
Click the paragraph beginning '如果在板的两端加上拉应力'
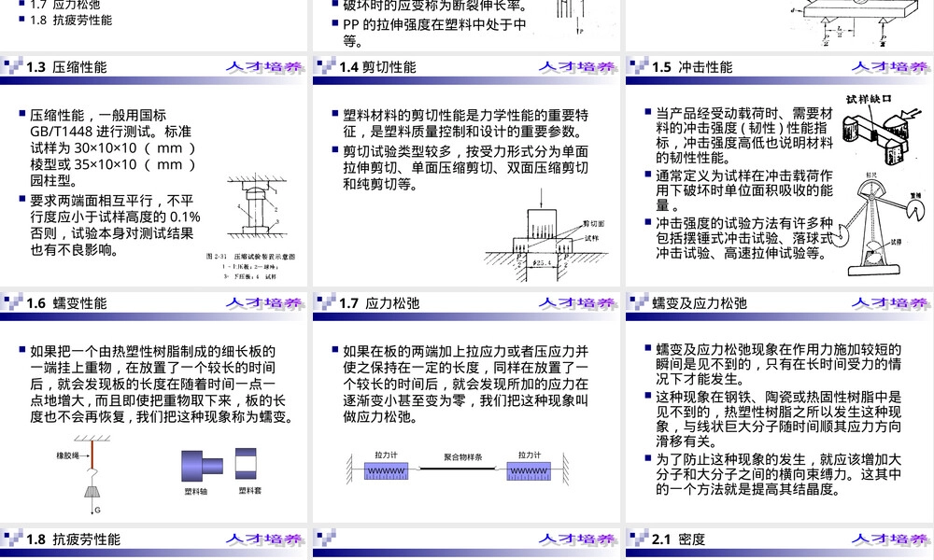(x=465, y=384)
